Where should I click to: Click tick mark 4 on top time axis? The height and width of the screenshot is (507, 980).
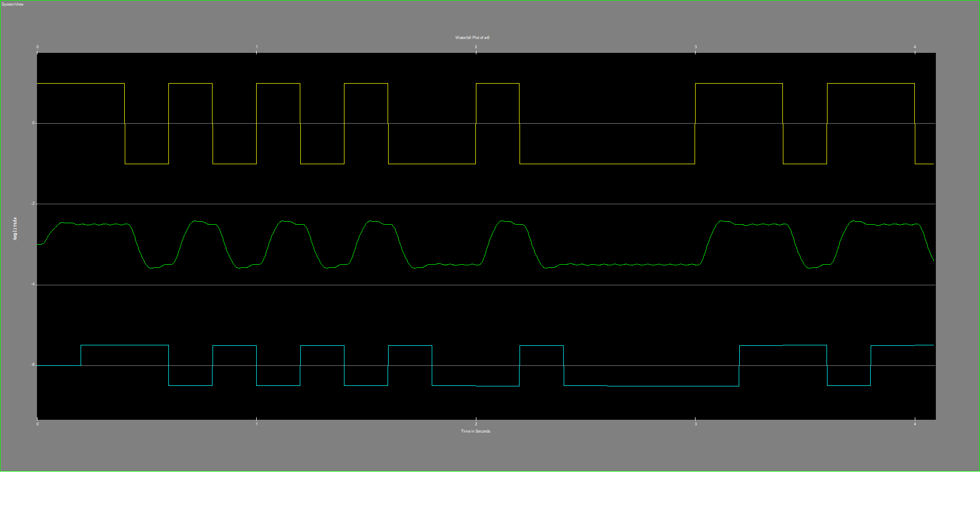click(x=915, y=47)
